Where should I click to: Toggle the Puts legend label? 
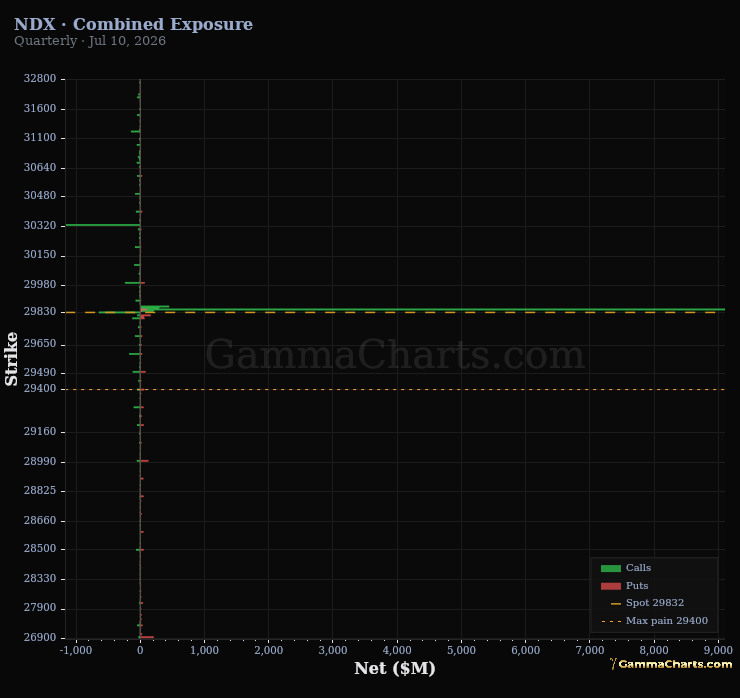[637, 586]
